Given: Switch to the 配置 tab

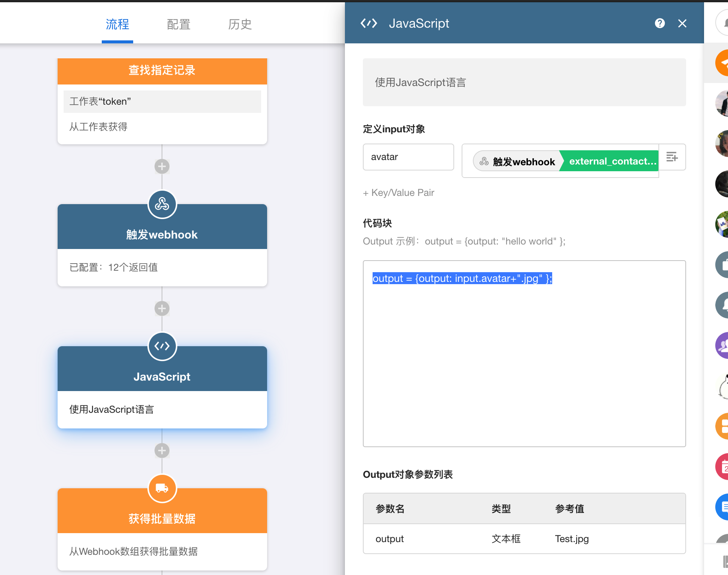Looking at the screenshot, I should pyautogui.click(x=178, y=25).
